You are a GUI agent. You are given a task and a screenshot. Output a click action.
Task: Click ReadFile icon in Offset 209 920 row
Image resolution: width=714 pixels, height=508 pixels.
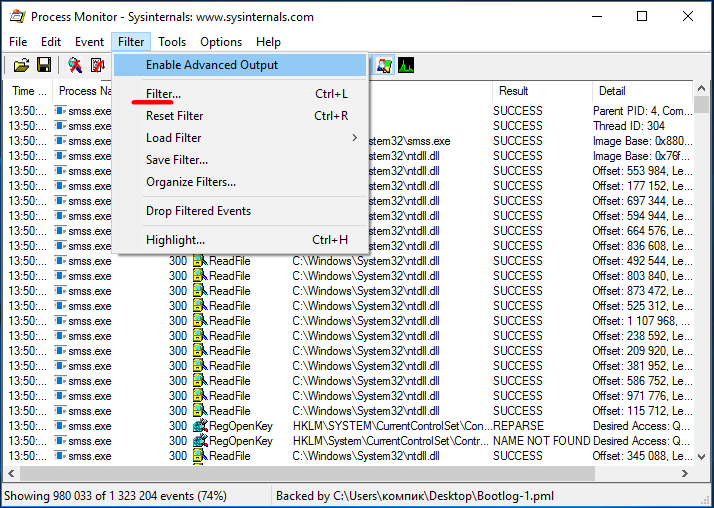pyautogui.click(x=200, y=351)
